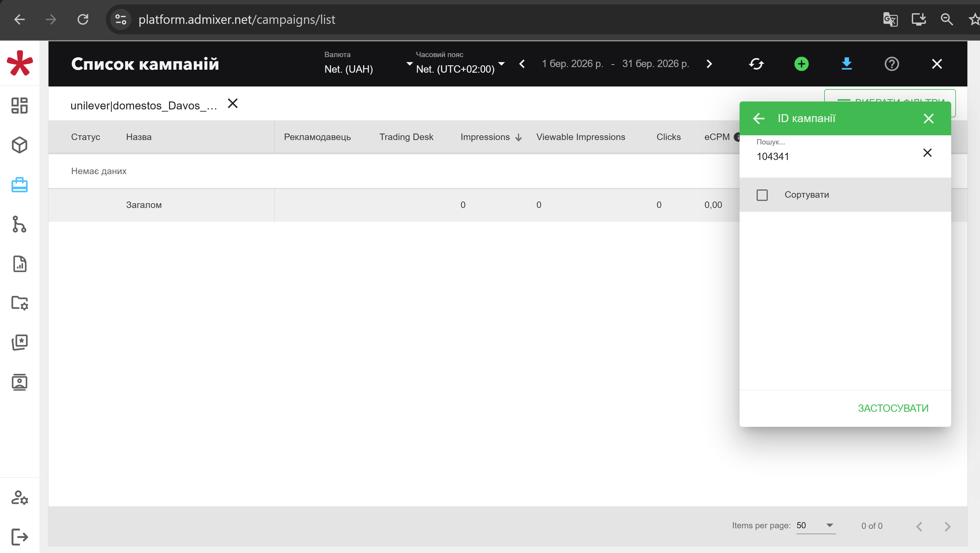
Task: Download campaign list with blue arrow icon
Action: point(847,64)
